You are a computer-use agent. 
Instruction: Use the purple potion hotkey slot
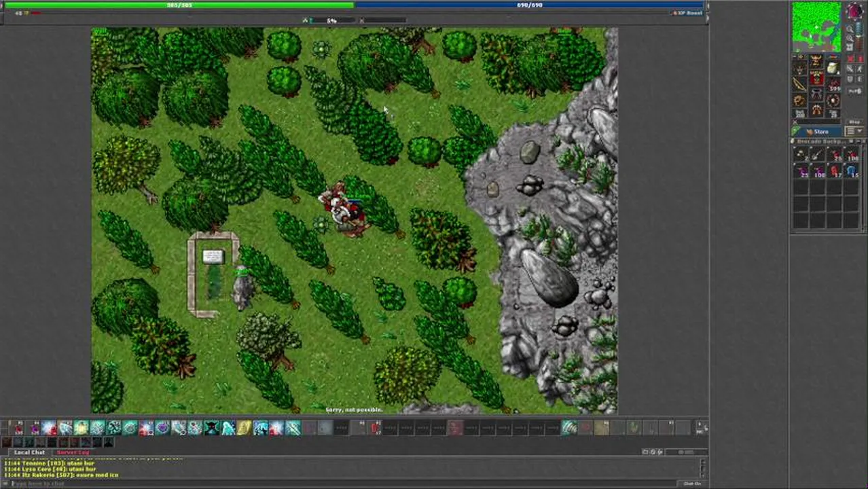pyautogui.click(x=35, y=427)
